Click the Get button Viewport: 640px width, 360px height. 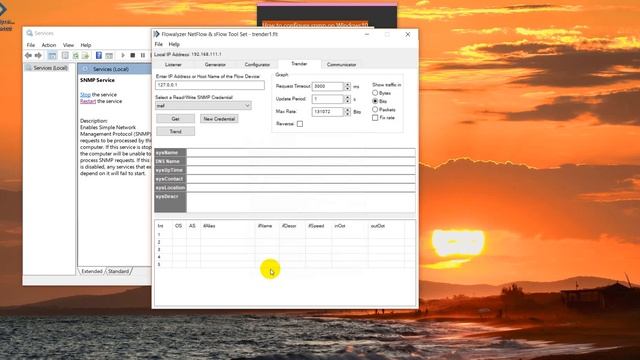[x=176, y=119]
